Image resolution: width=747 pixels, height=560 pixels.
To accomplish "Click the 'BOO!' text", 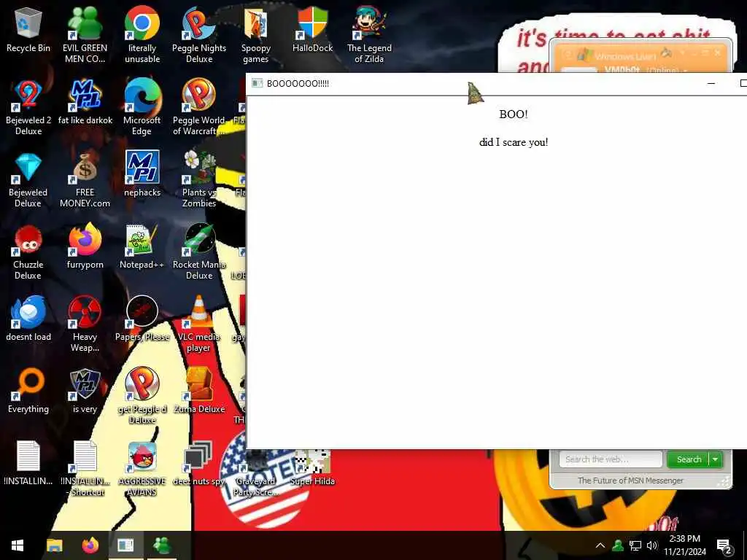I will [513, 114].
